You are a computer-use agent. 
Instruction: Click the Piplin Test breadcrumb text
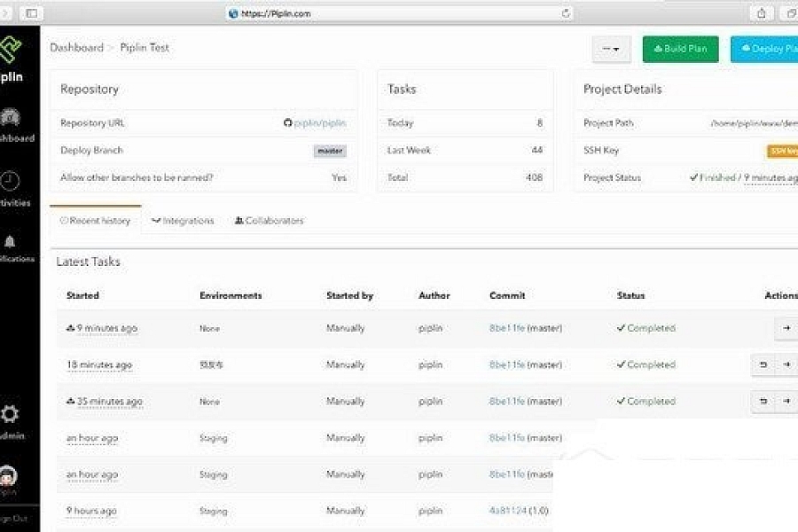click(x=145, y=47)
